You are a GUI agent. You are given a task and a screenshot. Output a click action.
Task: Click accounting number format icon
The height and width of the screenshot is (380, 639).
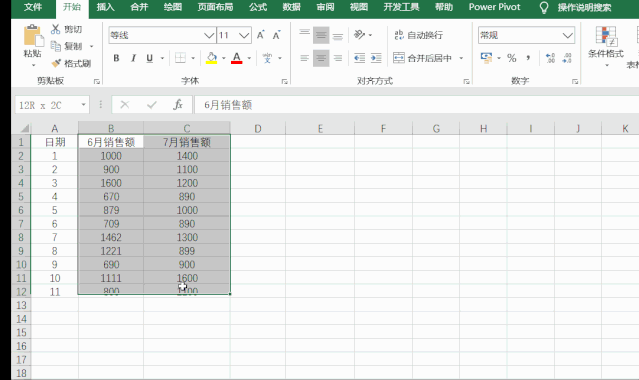pos(486,58)
